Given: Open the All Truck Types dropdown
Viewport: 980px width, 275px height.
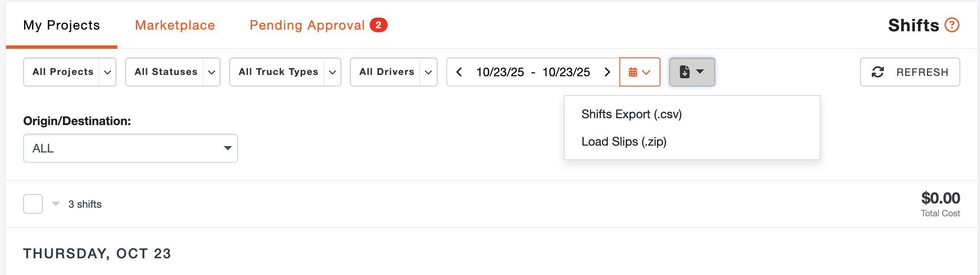Looking at the screenshot, I should (285, 72).
